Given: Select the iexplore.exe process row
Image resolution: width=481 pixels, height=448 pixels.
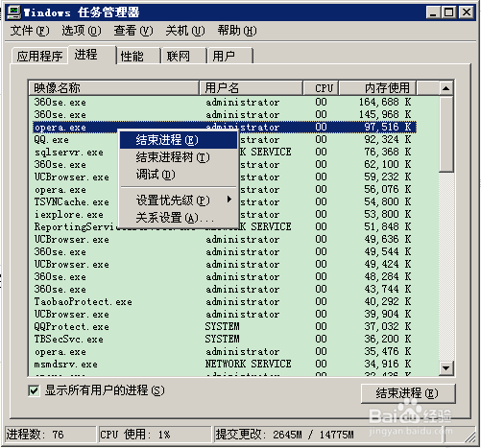Looking at the screenshot, I should pyautogui.click(x=225, y=215).
